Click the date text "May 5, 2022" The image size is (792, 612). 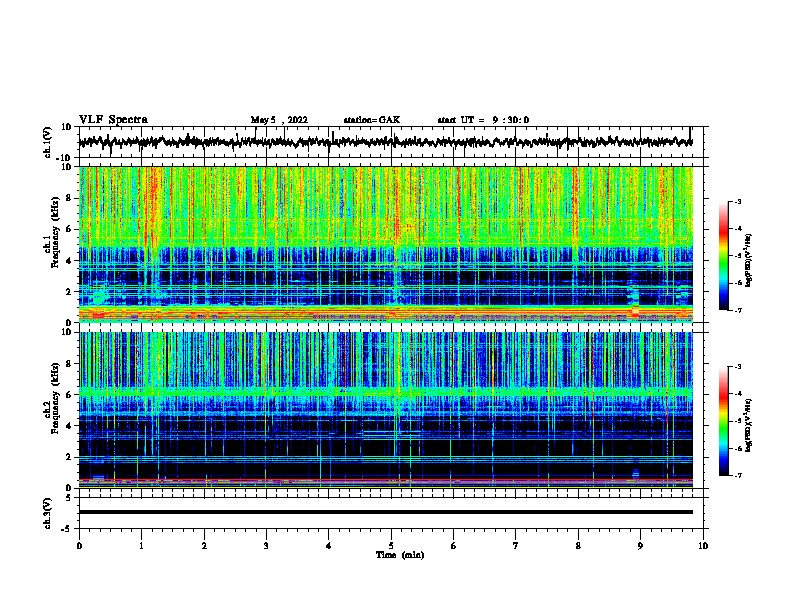pyautogui.click(x=279, y=120)
